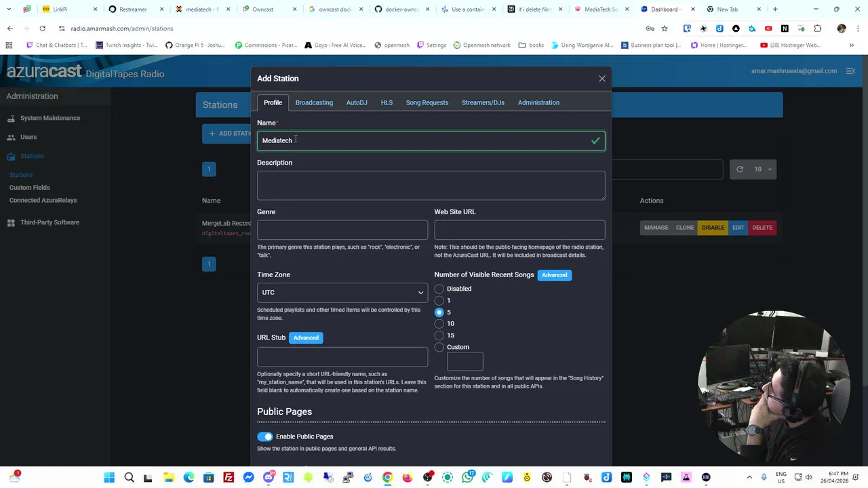Open the tab search dropdown arrow
868x488 pixels.
[x=9, y=9]
